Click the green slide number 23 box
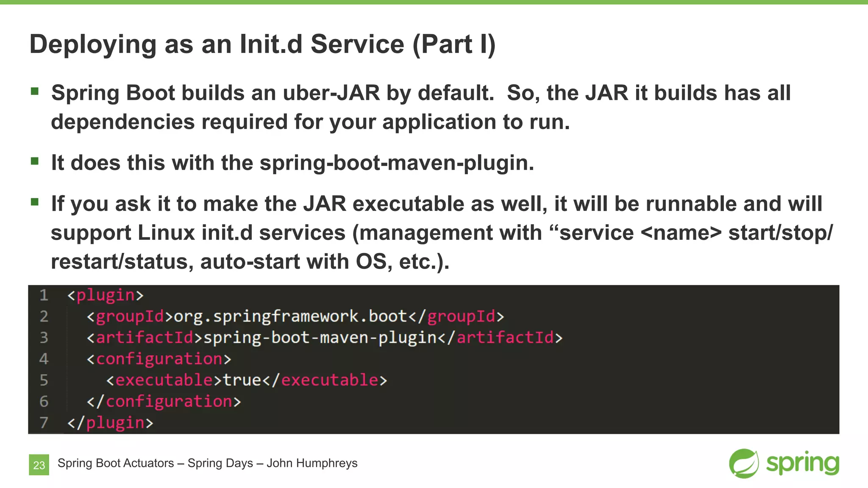 pyautogui.click(x=39, y=465)
